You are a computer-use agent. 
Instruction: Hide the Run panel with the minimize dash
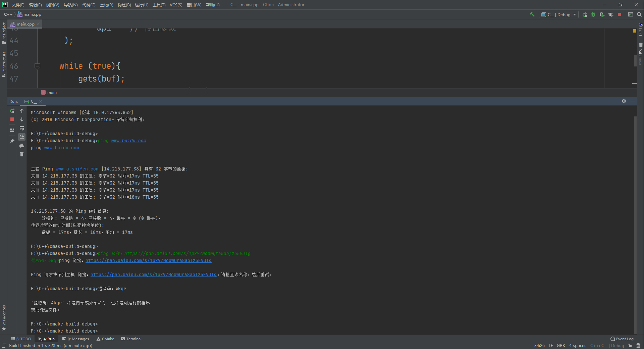pyautogui.click(x=633, y=101)
